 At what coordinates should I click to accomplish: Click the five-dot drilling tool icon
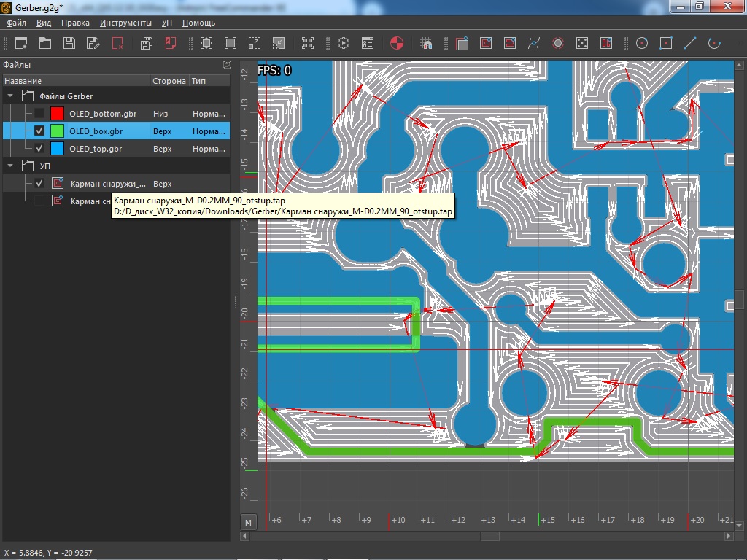click(x=582, y=43)
